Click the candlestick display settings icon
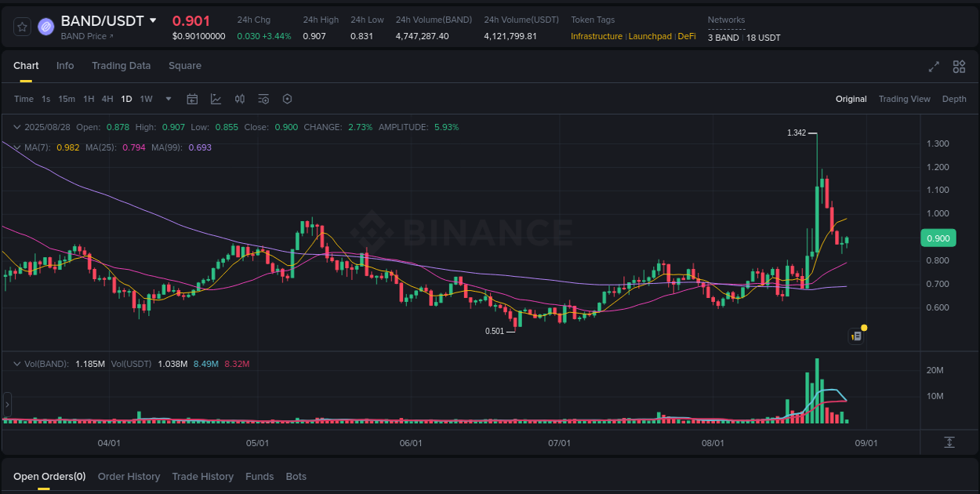This screenshot has height=494, width=980. tap(240, 99)
